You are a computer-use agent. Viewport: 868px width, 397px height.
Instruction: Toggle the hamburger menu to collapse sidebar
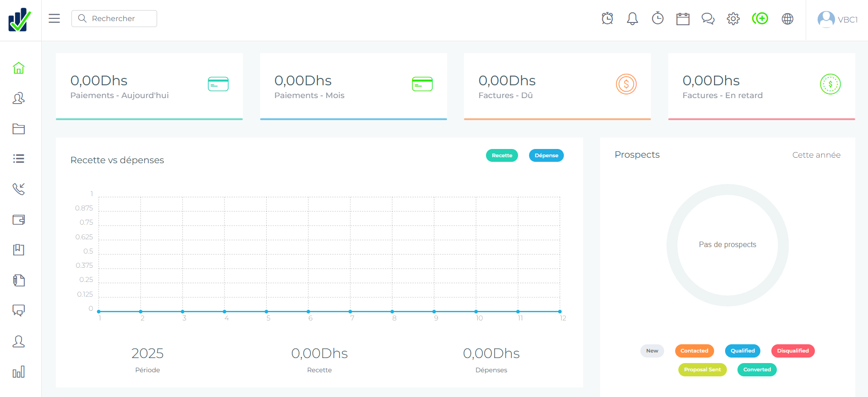tap(55, 18)
